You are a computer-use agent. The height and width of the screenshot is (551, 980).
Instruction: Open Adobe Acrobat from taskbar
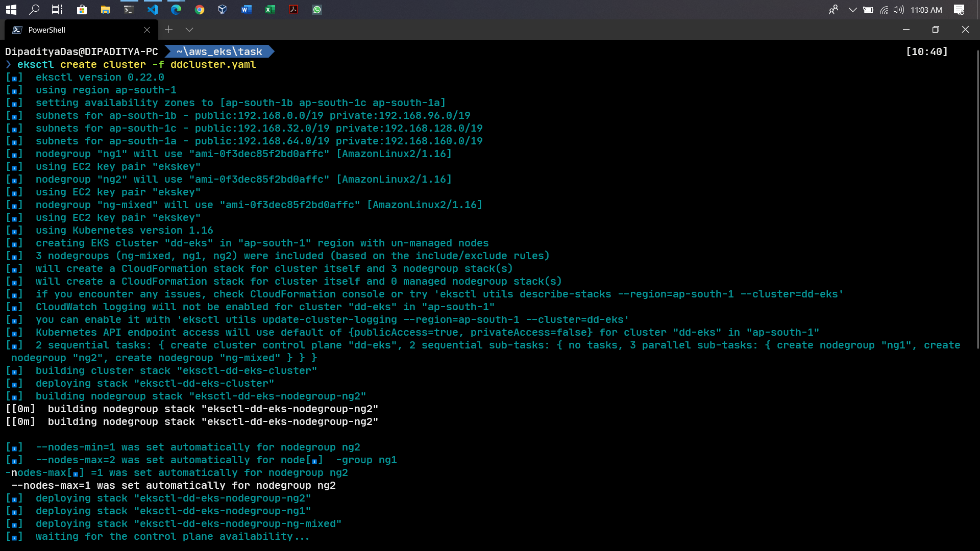pyautogui.click(x=293, y=10)
